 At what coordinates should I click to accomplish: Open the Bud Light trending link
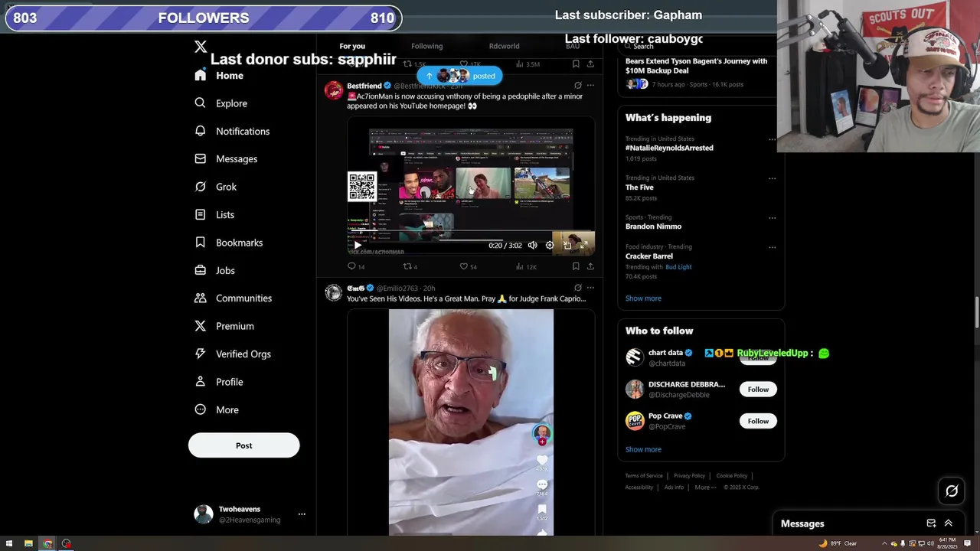pyautogui.click(x=678, y=267)
